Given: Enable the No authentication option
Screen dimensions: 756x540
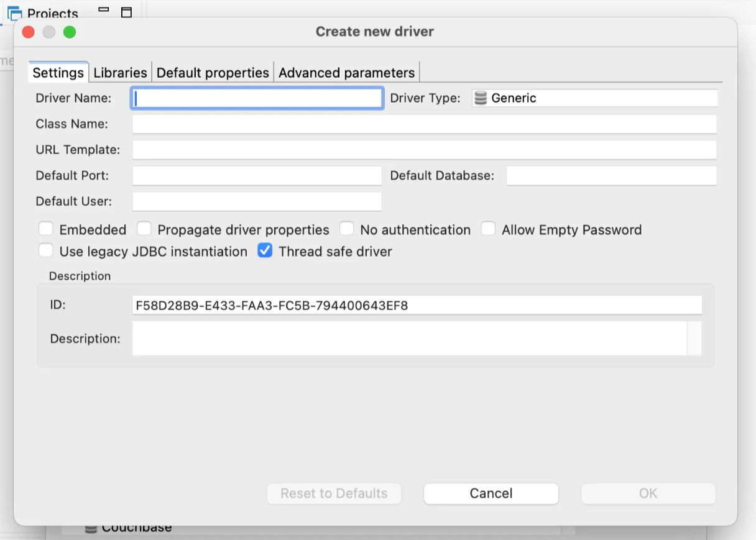Looking at the screenshot, I should pos(346,229).
